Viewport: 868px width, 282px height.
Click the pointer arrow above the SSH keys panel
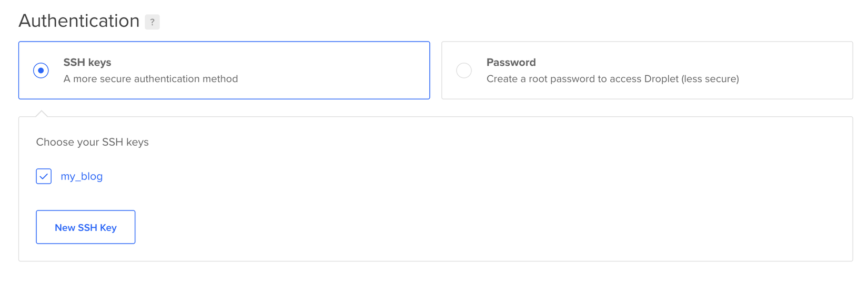[42, 114]
